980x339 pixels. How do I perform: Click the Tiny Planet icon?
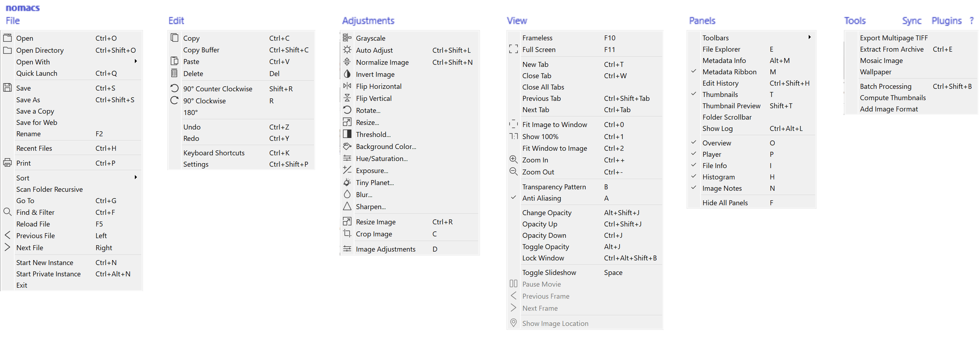[346, 182]
